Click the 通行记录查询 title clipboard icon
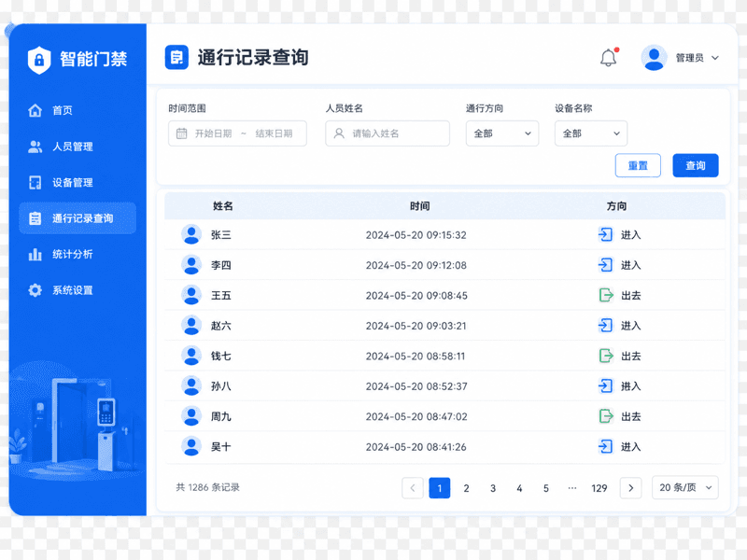 176,58
